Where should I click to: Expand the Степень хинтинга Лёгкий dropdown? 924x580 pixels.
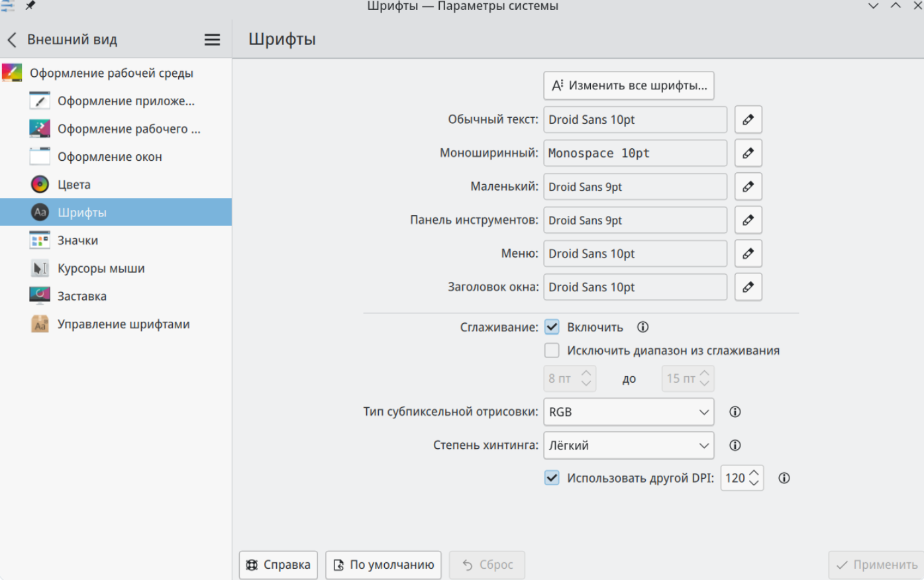pos(628,446)
